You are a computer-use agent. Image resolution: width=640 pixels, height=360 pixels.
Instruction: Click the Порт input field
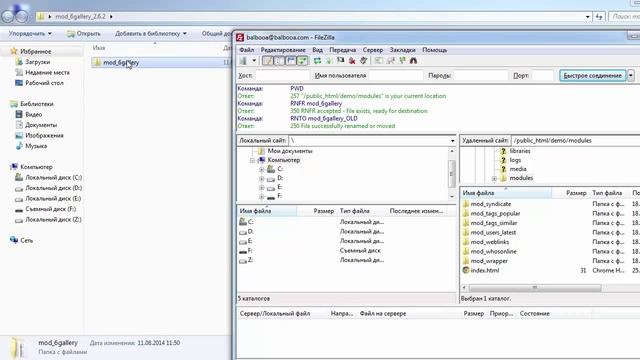click(x=542, y=76)
